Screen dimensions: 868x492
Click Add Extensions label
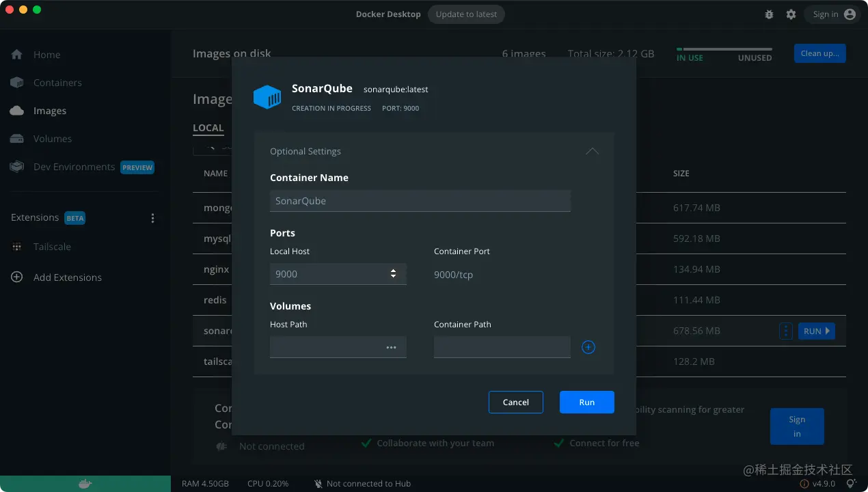pyautogui.click(x=68, y=277)
